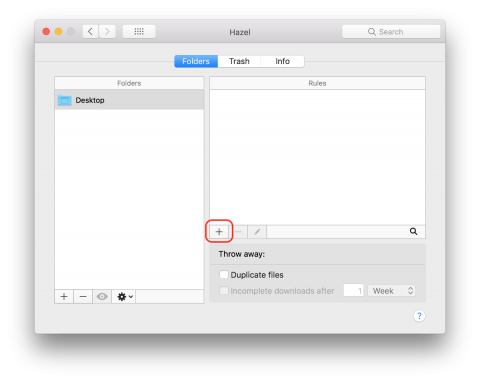
Task: Click the Search field in toolbar
Action: (x=391, y=32)
